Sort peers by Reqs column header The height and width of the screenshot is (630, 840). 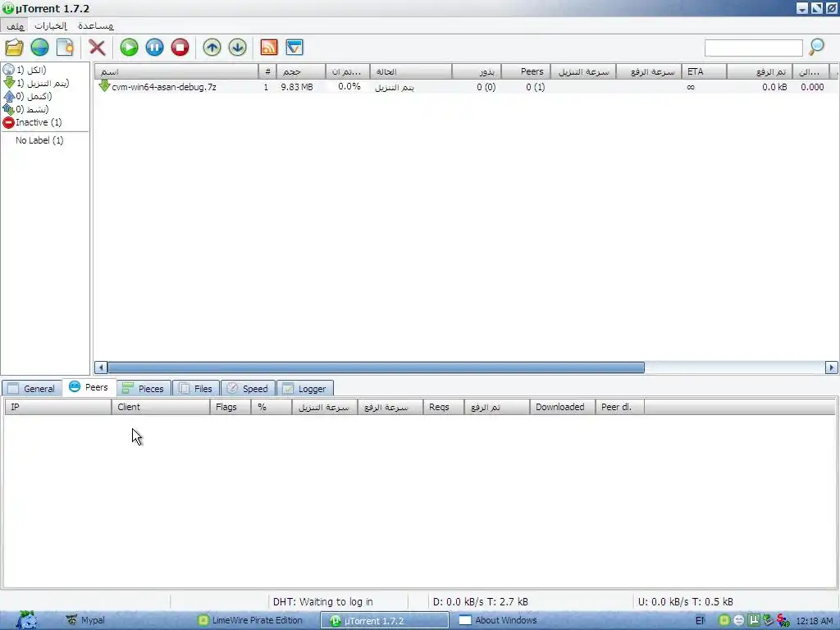(443, 407)
